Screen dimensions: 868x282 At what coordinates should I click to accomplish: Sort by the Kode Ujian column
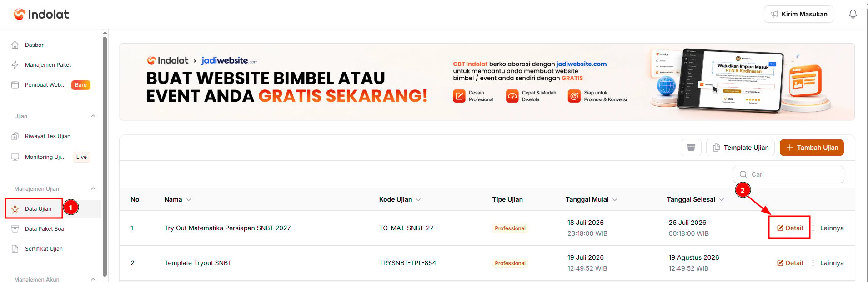pyautogui.click(x=400, y=199)
